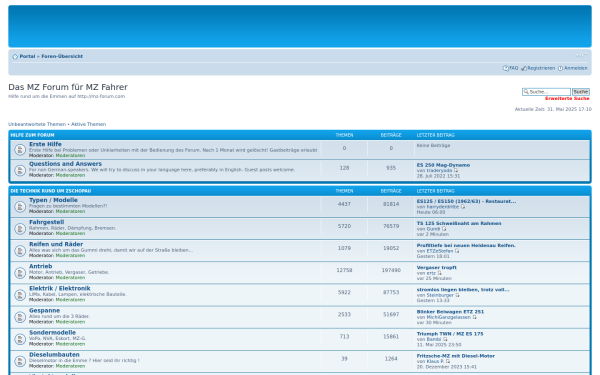Open post Fritzsche-MZ mit Diesel-Motor

455,356
